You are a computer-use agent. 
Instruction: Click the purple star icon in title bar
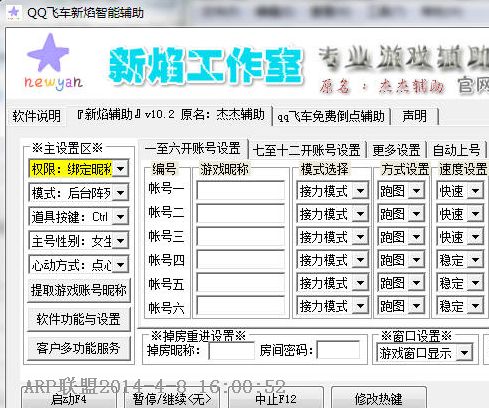coord(14,12)
